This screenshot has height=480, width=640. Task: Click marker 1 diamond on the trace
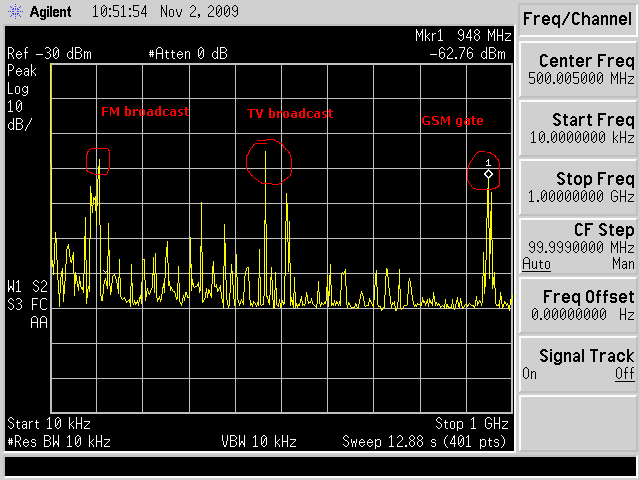coord(488,174)
